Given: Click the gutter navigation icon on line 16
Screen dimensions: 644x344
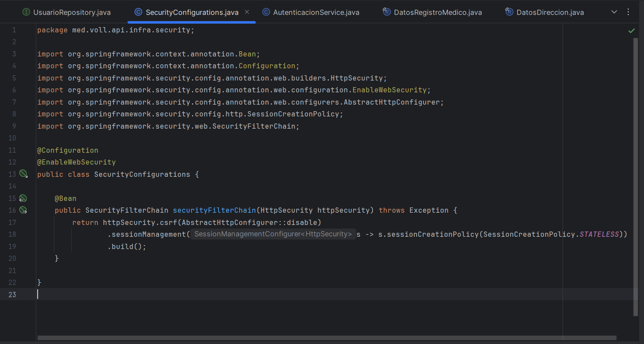Looking at the screenshot, I should pyautogui.click(x=23, y=211).
